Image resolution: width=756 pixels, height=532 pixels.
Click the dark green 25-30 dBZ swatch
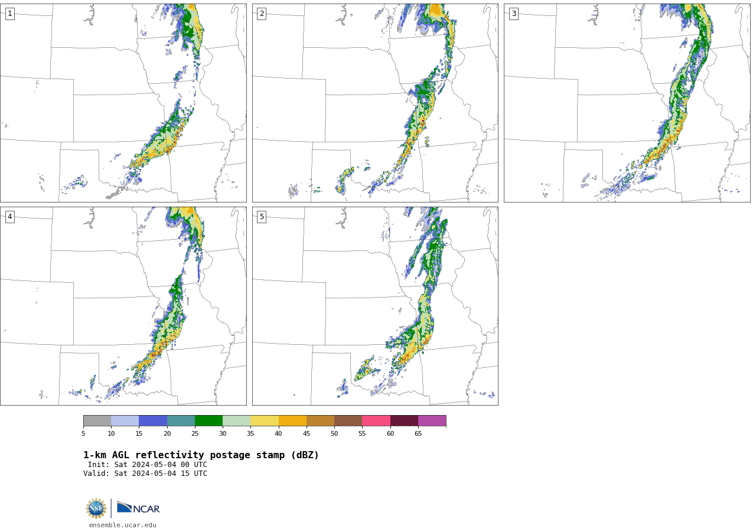pos(208,420)
